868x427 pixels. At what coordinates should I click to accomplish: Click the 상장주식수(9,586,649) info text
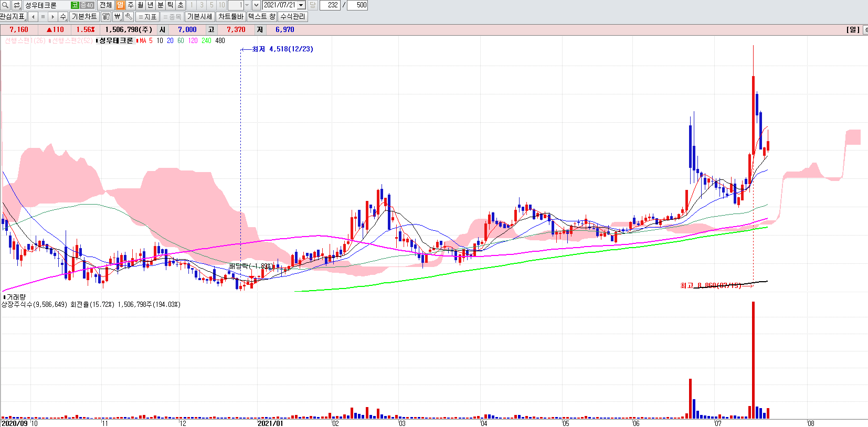[34, 304]
